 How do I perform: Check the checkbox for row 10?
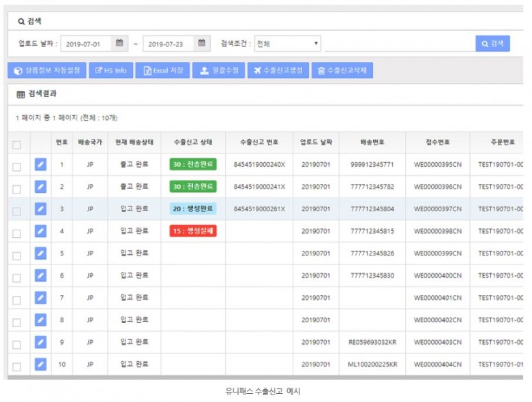[16, 367]
